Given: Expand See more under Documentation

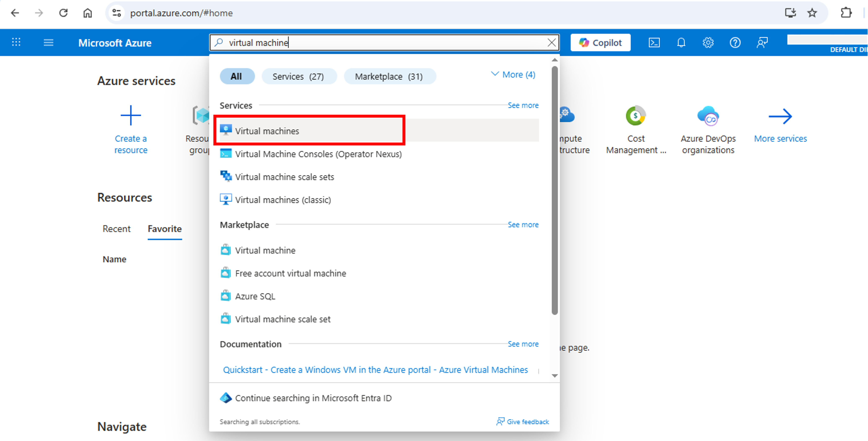Looking at the screenshot, I should click(x=523, y=344).
